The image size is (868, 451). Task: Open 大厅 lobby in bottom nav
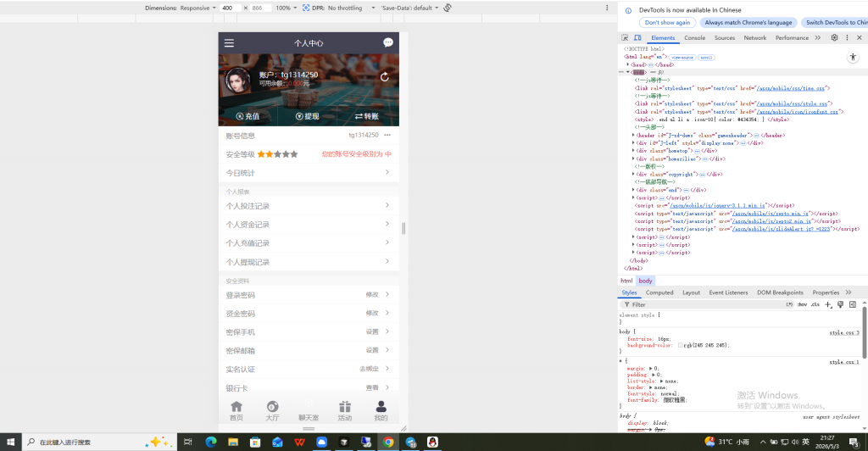272,410
